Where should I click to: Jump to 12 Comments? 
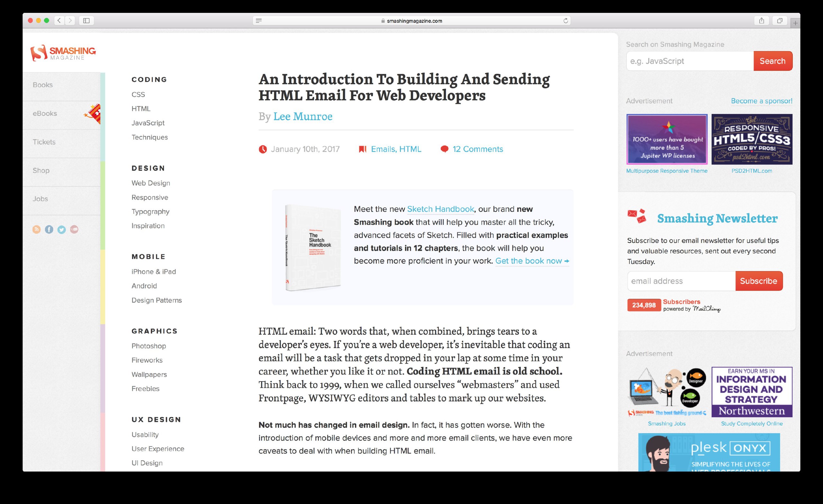tap(478, 149)
